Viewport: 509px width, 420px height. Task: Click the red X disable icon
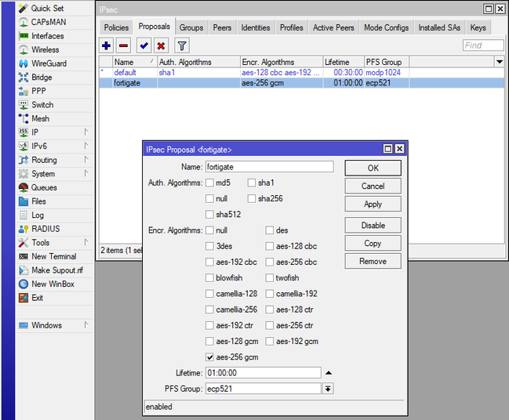click(x=161, y=46)
